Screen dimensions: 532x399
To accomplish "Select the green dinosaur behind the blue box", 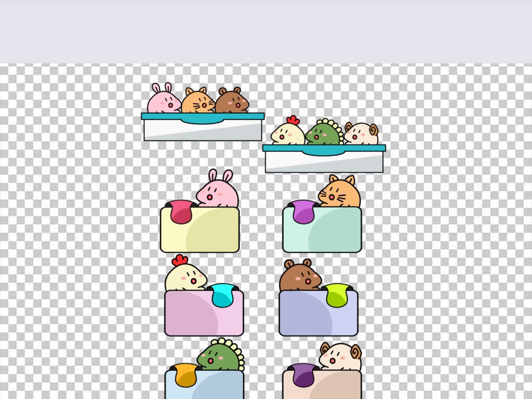I will click(x=221, y=355).
